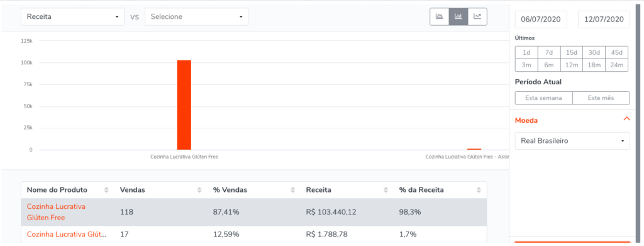Click the tall orange revenue bar
Viewport: 644px width, 246px height.
pyautogui.click(x=184, y=105)
